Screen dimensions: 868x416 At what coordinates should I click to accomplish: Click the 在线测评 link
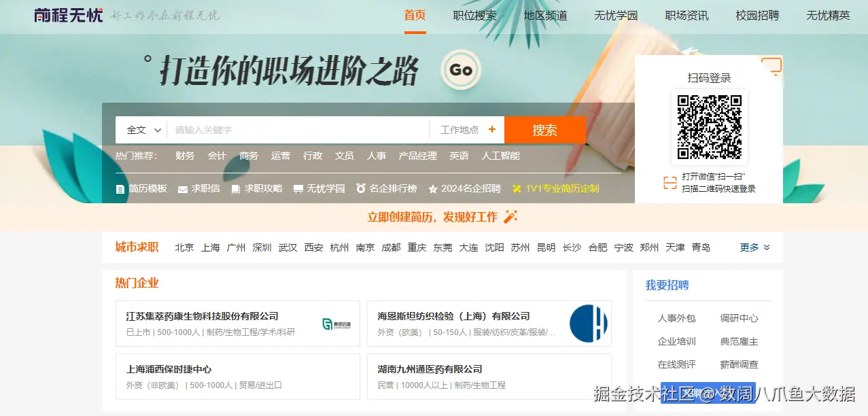(676, 364)
